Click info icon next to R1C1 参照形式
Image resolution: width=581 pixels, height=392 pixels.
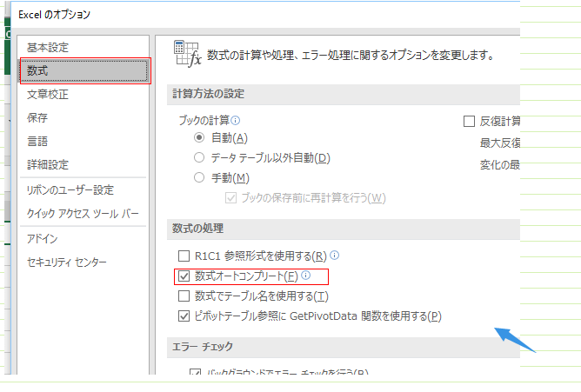(x=334, y=255)
